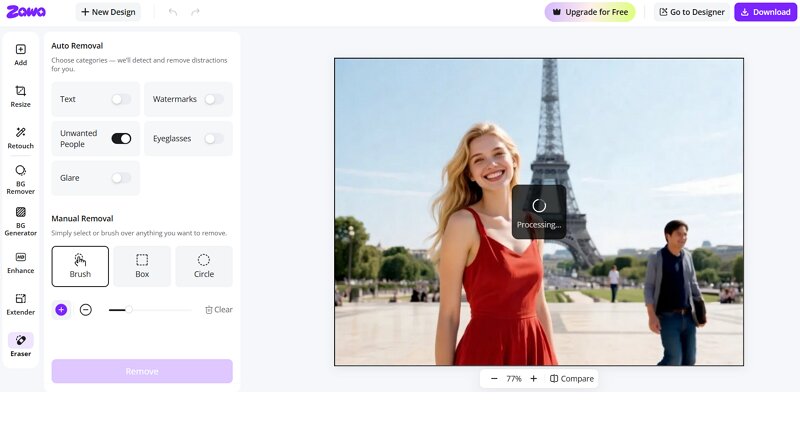Enable the Text auto removal toggle
This screenshot has width=800, height=446.
point(121,99)
